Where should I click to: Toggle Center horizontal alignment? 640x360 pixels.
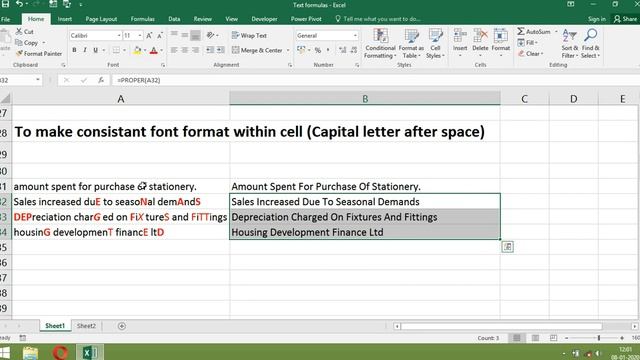point(185,50)
